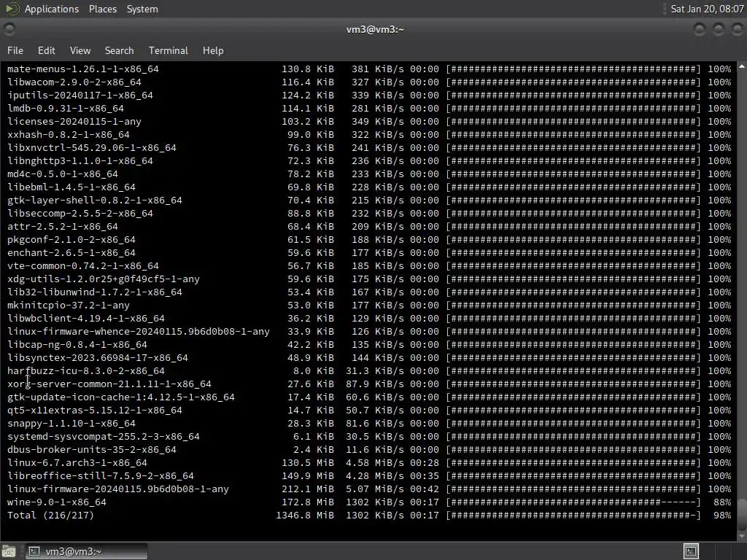The width and height of the screenshot is (747, 560).
Task: Click the 212.1 MiB linux-firmware size value
Action: [308, 489]
